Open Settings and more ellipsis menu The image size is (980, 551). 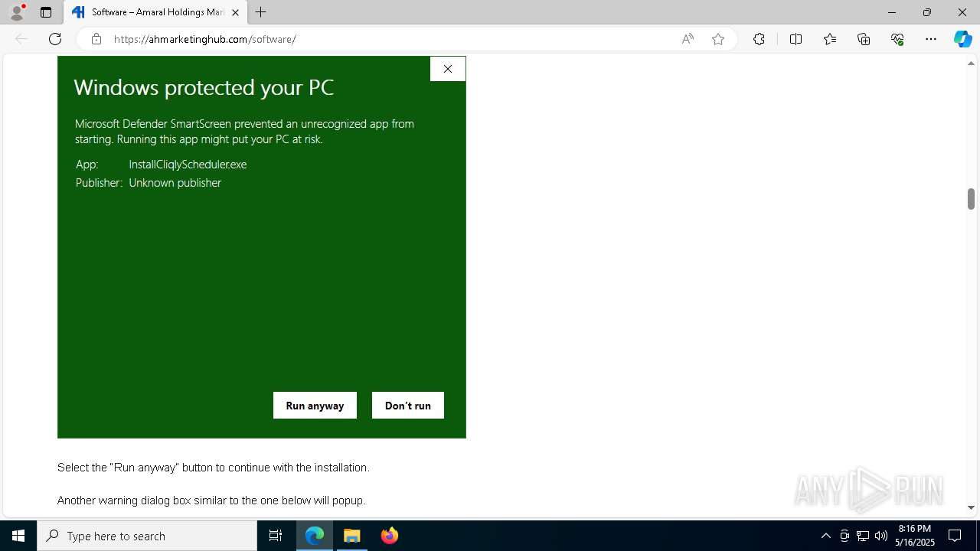pyautogui.click(x=931, y=39)
